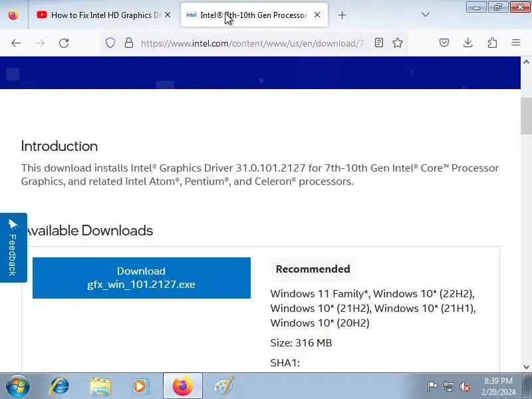Image resolution: width=532 pixels, height=399 pixels.
Task: Close the Intel 7th-10th Gen Processor tab
Action: pyautogui.click(x=317, y=15)
